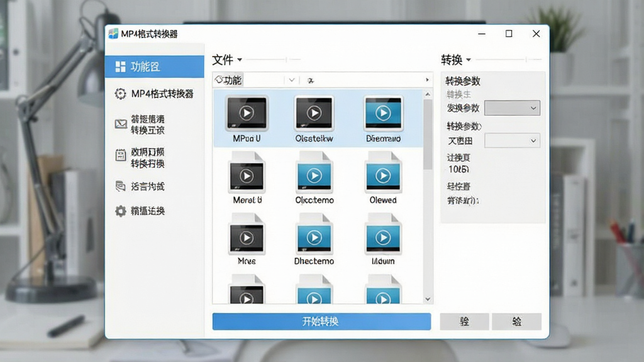Image resolution: width=644 pixels, height=362 pixels.
Task: Open the bottom settings gear icon in sidebar
Action: pos(120,211)
